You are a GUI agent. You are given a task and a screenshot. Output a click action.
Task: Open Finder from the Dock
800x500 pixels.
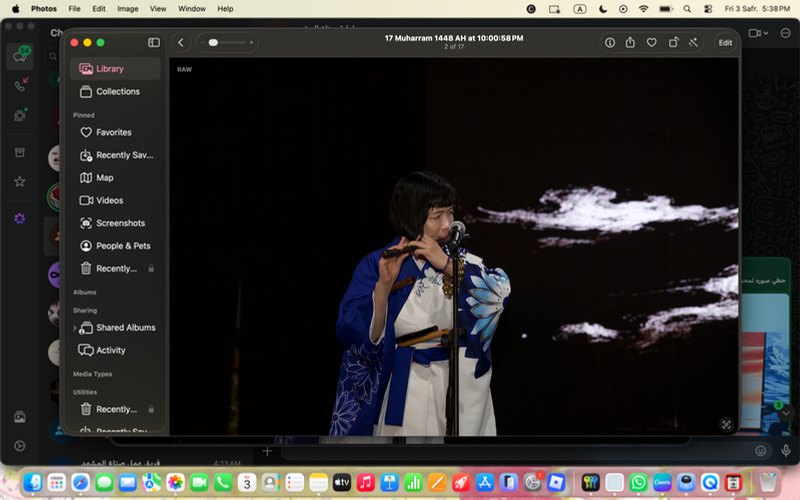click(32, 482)
